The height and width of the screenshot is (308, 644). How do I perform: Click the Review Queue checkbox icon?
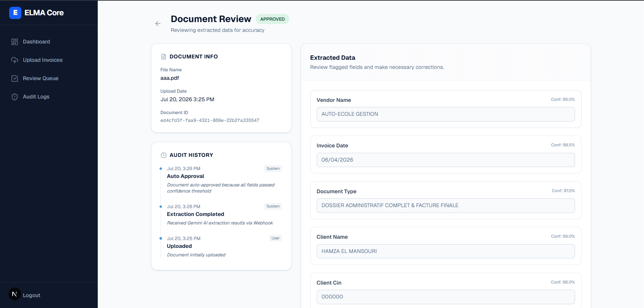15,78
